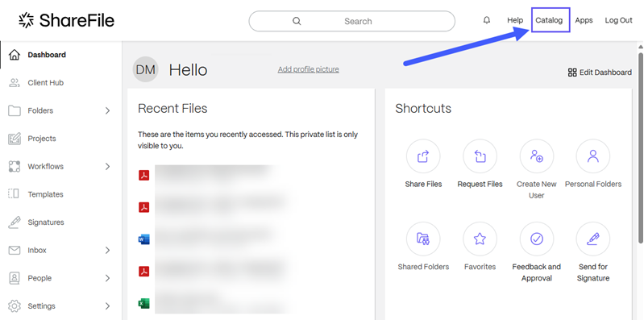Click the Edit Dashboard button
644x320 pixels.
pyautogui.click(x=600, y=73)
